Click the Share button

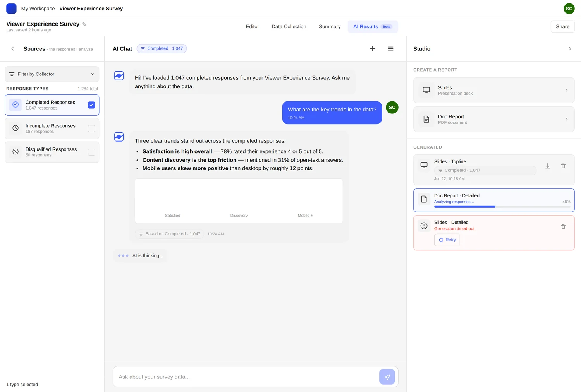[562, 26]
